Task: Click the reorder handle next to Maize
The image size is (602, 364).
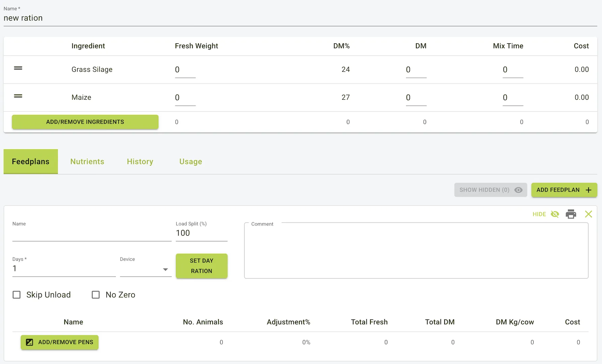Action: click(18, 97)
